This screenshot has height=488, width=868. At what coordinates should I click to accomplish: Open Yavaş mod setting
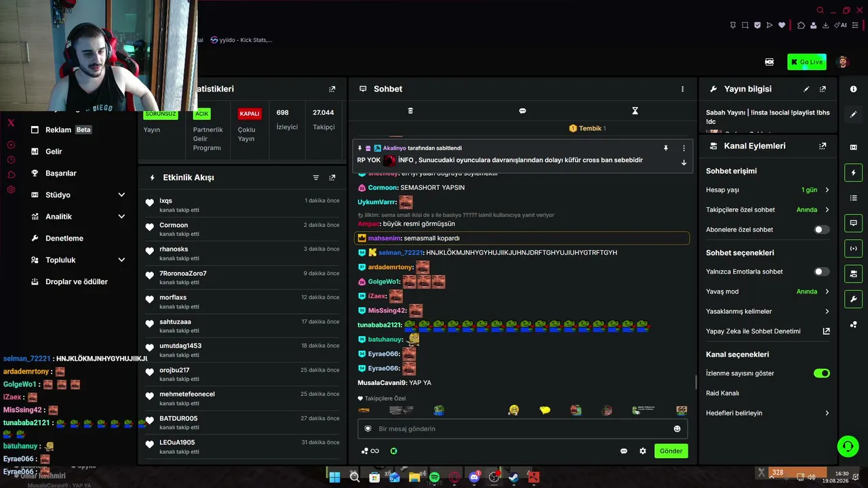[x=768, y=291]
